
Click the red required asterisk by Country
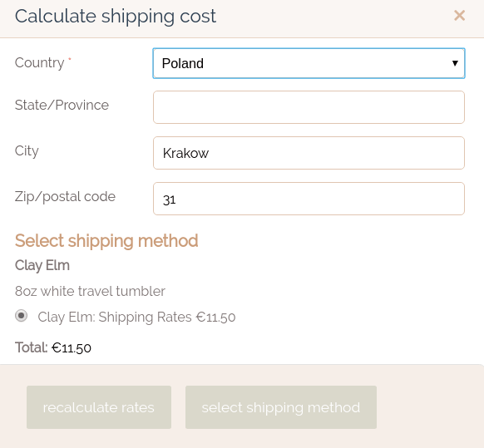[70, 58]
